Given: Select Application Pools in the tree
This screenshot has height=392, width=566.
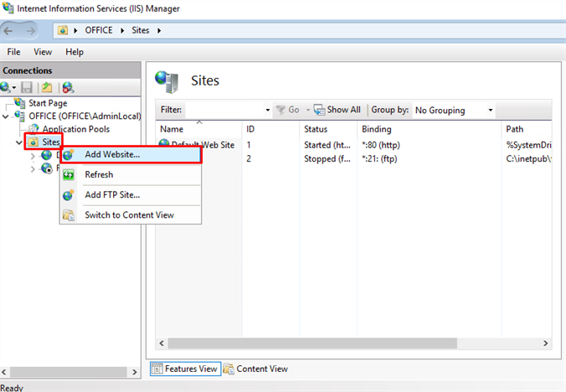Looking at the screenshot, I should click(x=76, y=129).
